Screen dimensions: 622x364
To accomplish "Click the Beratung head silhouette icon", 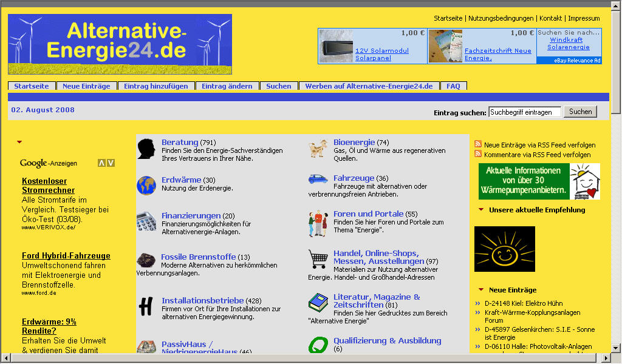I will point(146,149).
